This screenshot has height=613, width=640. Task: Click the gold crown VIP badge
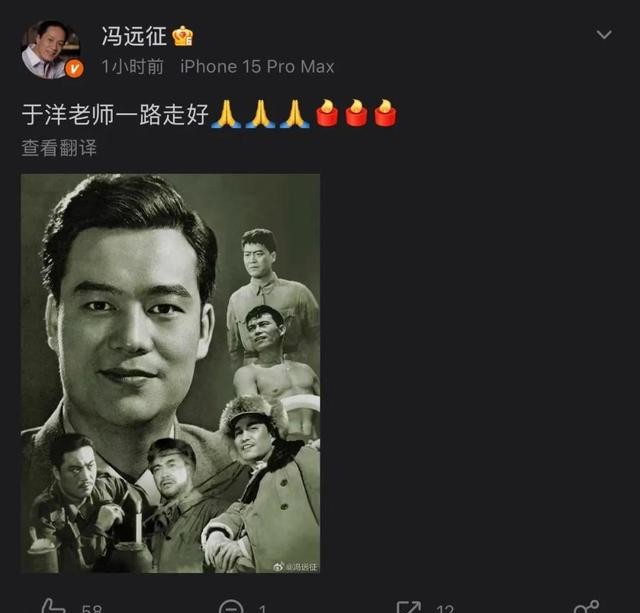point(182,36)
